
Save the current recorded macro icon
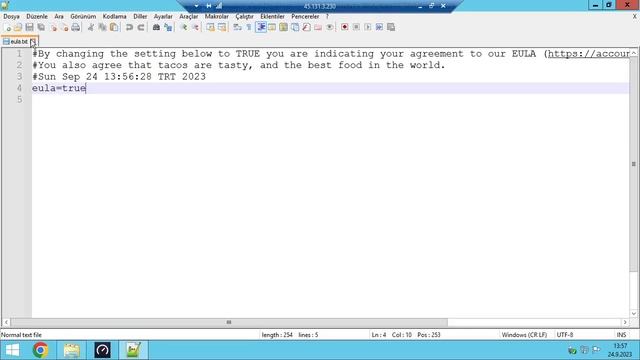391,27
